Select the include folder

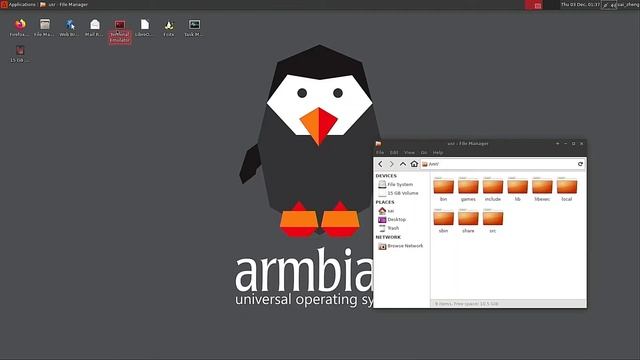493,189
